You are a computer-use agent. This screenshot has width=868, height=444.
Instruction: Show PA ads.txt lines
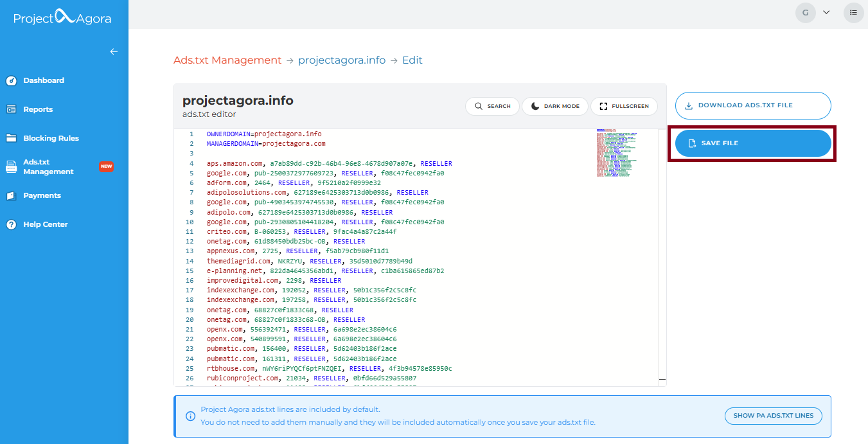773,416
